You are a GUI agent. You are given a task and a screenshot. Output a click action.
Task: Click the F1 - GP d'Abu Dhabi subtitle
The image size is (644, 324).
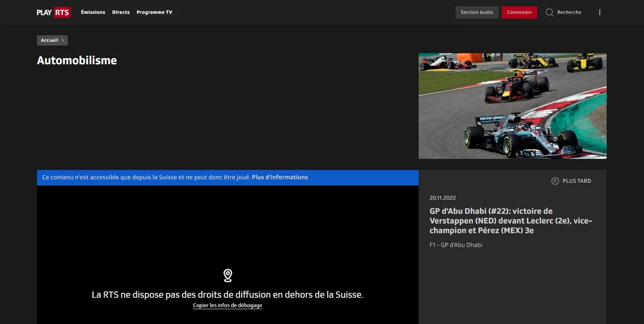(456, 245)
